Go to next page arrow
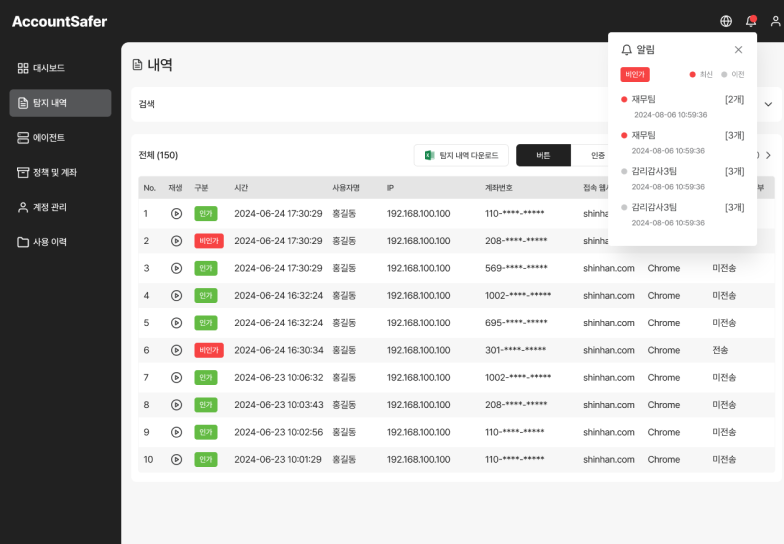This screenshot has width=784, height=544. coord(768,156)
